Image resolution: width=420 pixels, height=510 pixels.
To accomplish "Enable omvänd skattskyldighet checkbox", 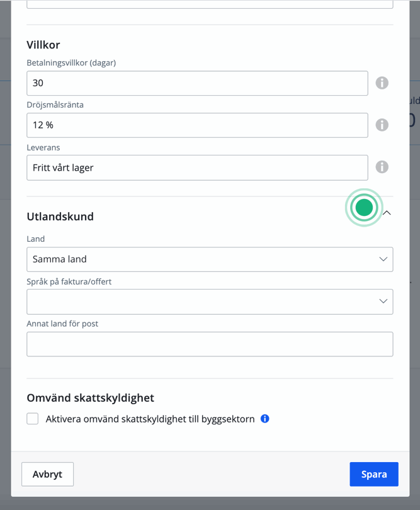I will [x=33, y=419].
